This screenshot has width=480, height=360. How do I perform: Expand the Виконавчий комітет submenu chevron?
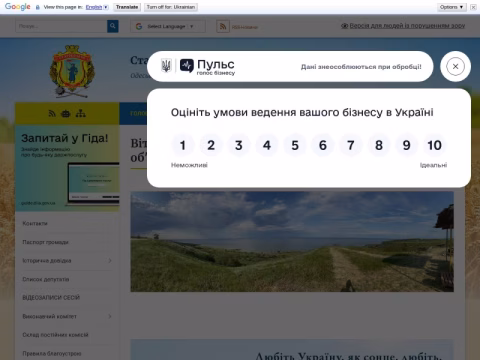click(110, 316)
